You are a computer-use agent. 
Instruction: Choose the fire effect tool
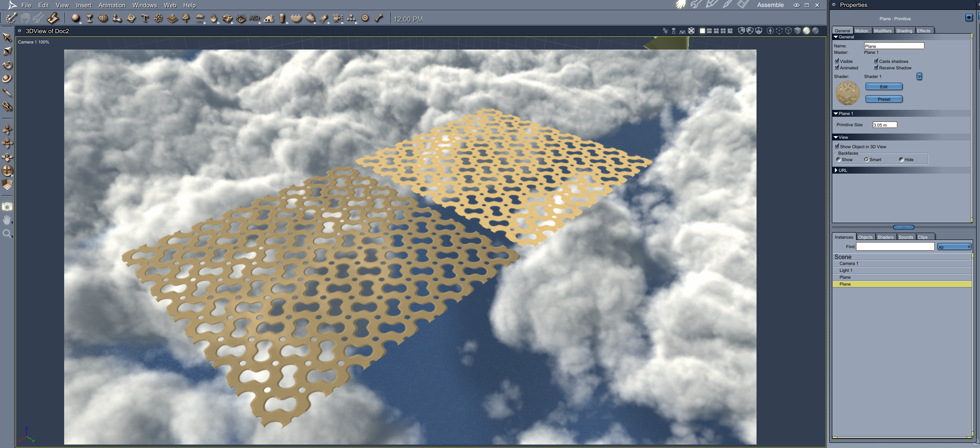(214, 19)
